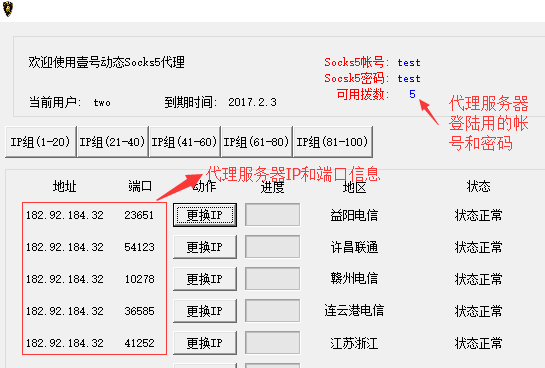Click 状态正常 in the 许昌联通 row

pyautogui.click(x=479, y=247)
